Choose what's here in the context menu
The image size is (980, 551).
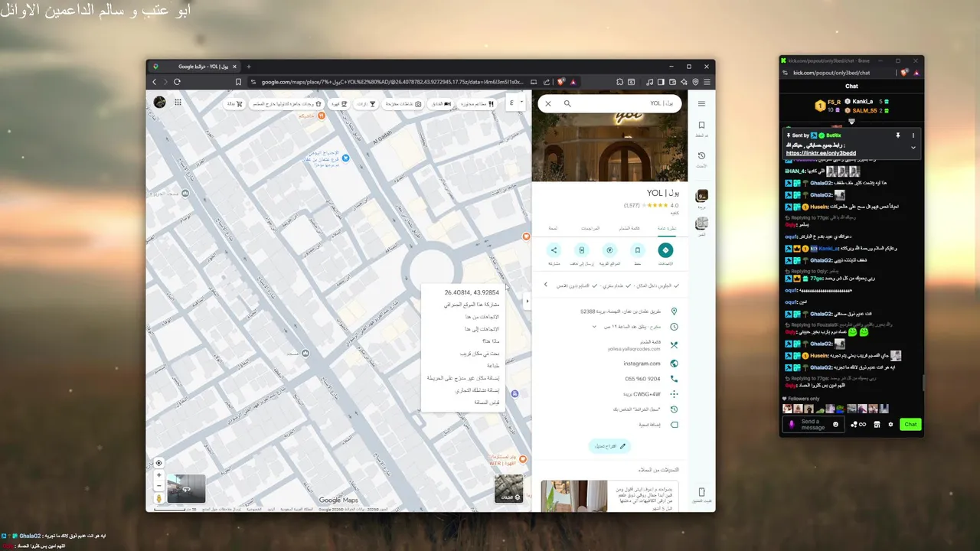[491, 341]
